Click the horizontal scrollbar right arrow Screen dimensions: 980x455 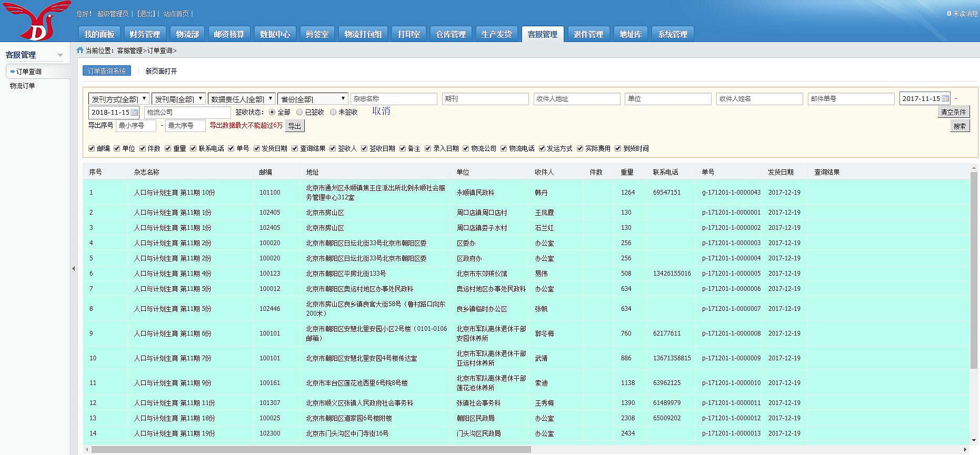click(965, 450)
